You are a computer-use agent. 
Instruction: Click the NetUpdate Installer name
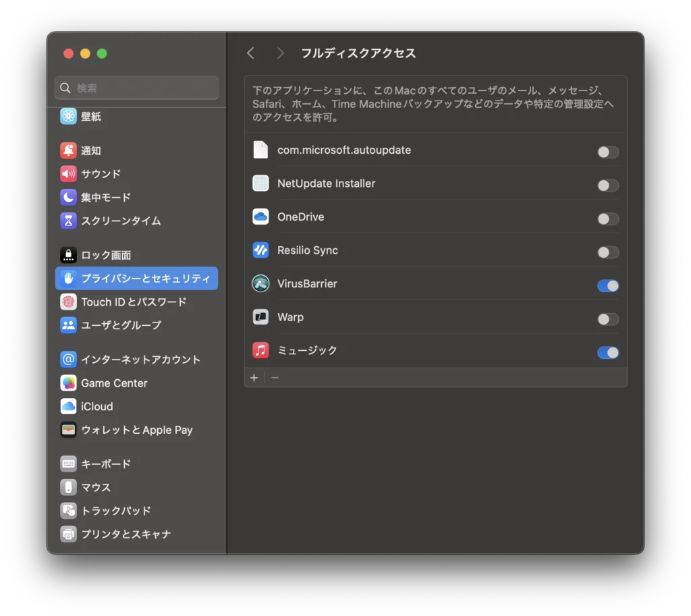tap(326, 184)
